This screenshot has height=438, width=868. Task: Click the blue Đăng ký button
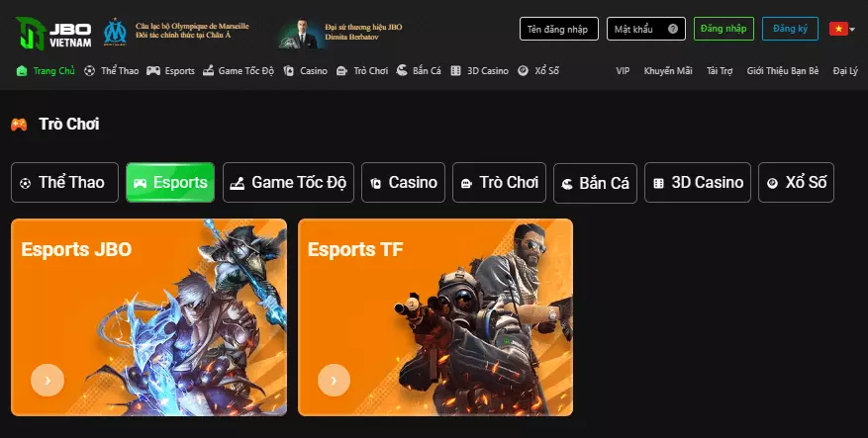790,29
